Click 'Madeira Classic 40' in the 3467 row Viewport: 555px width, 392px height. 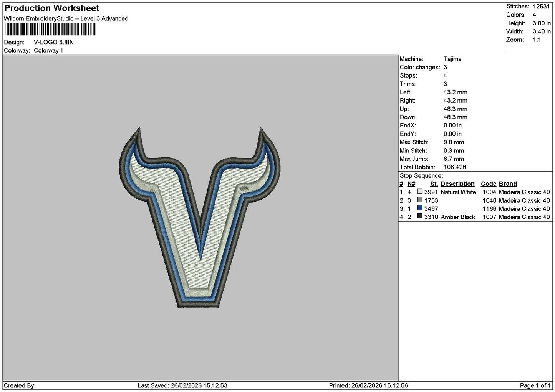(524, 209)
